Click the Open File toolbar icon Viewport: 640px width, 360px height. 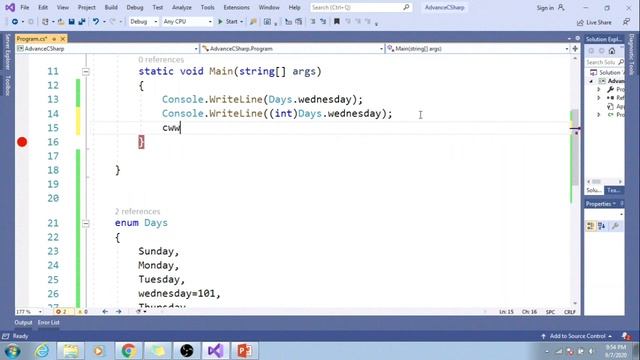tap(61, 22)
